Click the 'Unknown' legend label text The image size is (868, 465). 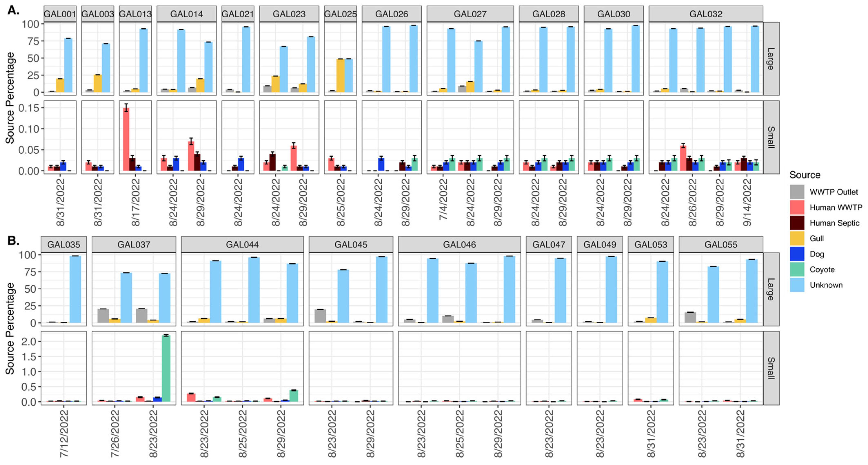coord(826,285)
